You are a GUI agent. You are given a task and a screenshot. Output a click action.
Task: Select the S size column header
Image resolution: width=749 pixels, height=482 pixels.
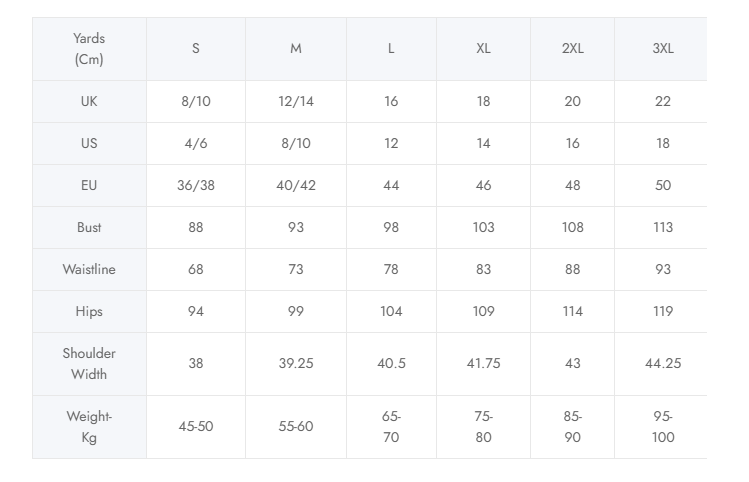[196, 49]
